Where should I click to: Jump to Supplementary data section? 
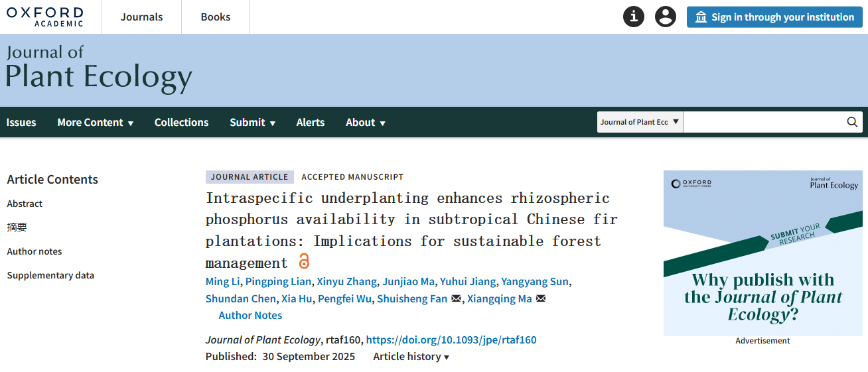click(50, 275)
